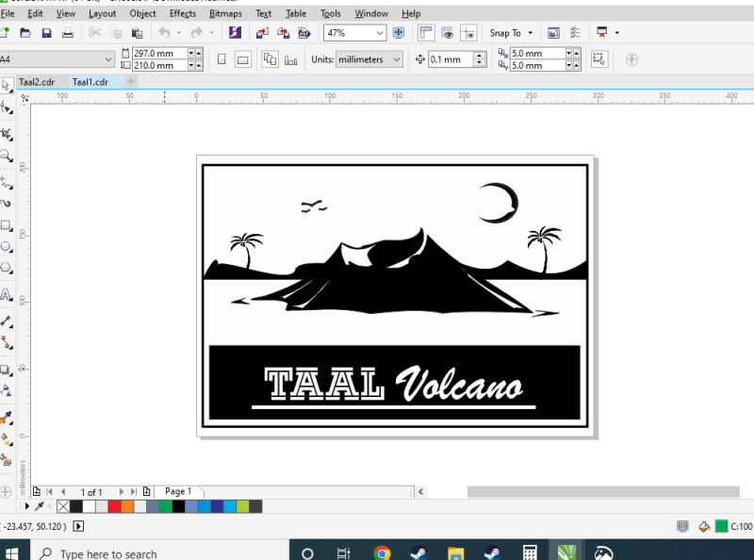
Task: Select the Ellipse tool
Action: point(8,246)
